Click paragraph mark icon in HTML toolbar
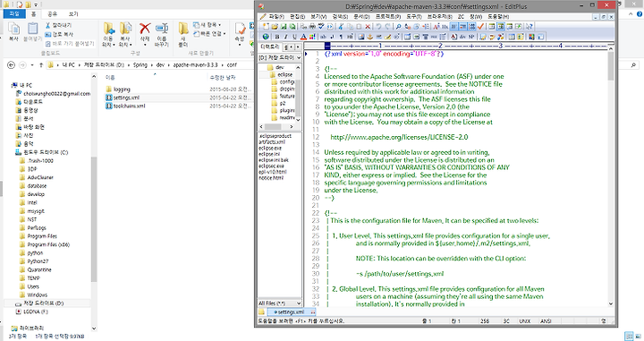644x341 pixels. [x=341, y=37]
